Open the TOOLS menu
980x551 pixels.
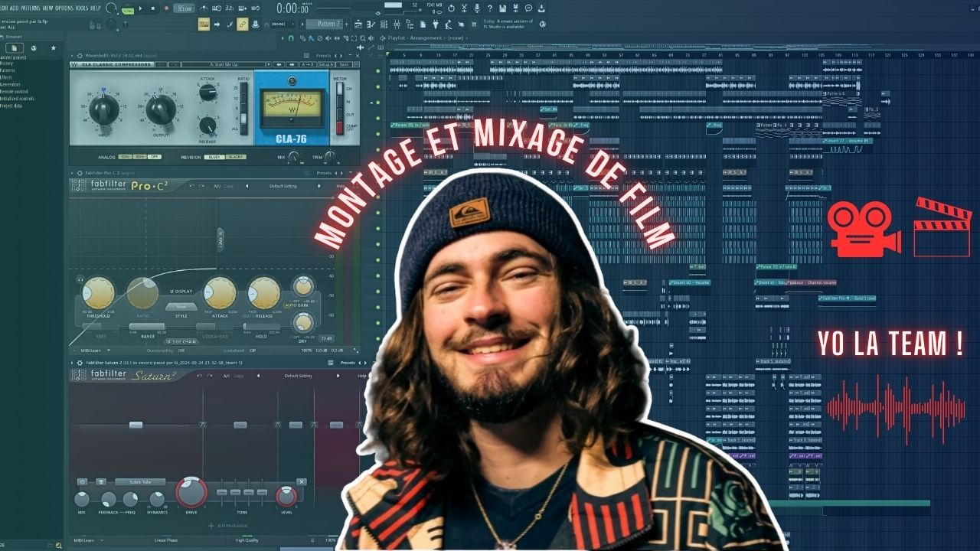pos(82,8)
